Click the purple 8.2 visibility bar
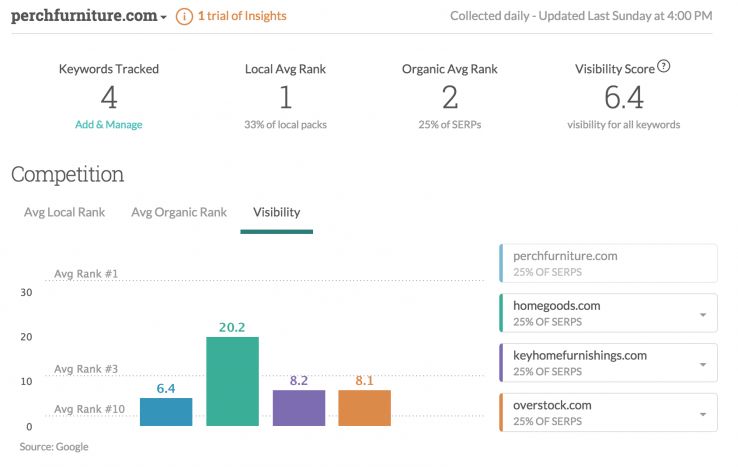 298,408
